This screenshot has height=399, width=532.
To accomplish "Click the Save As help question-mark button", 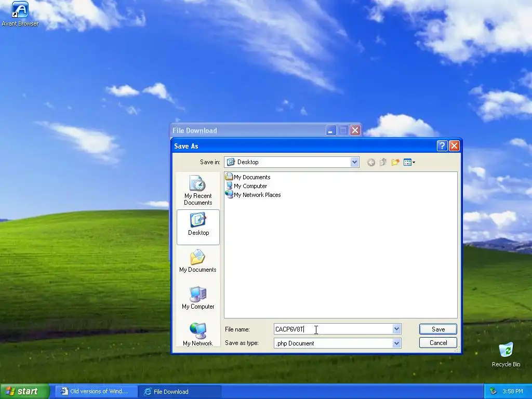I will (442, 146).
